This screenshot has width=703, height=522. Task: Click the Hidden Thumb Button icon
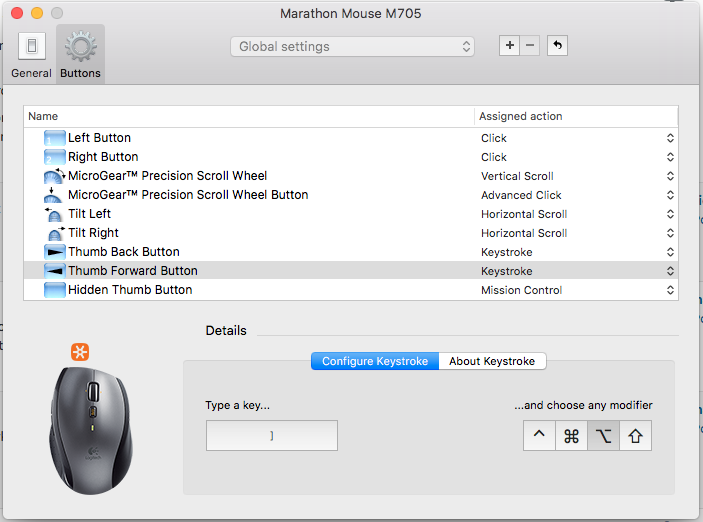pyautogui.click(x=55, y=290)
